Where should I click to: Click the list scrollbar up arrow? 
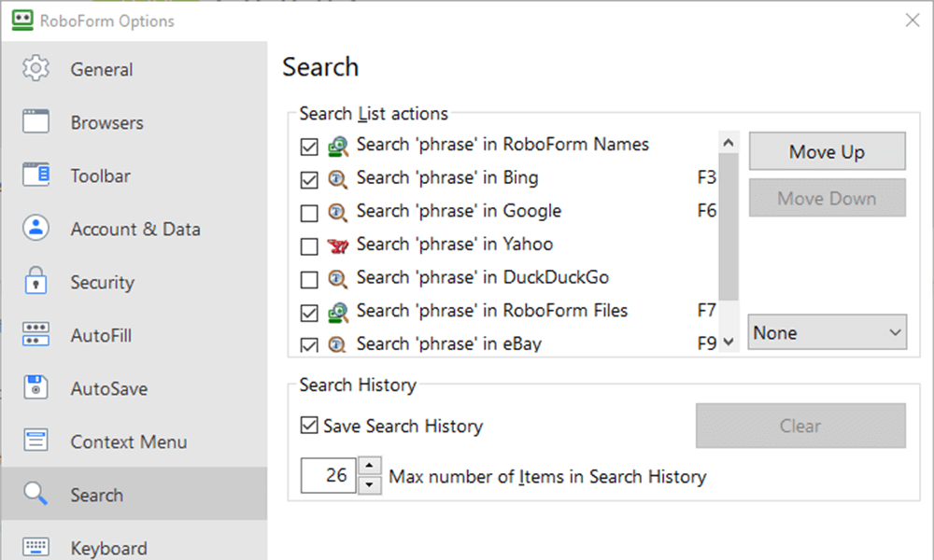click(x=728, y=143)
